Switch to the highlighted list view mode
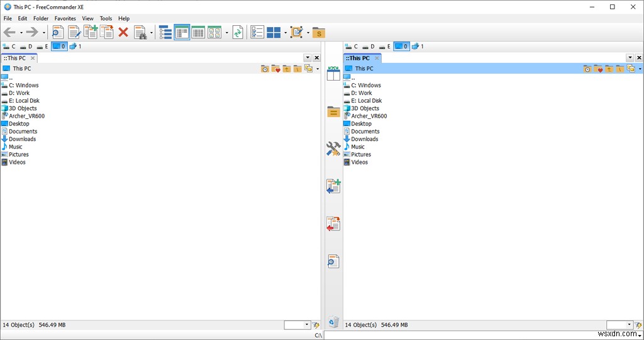 coord(182,32)
